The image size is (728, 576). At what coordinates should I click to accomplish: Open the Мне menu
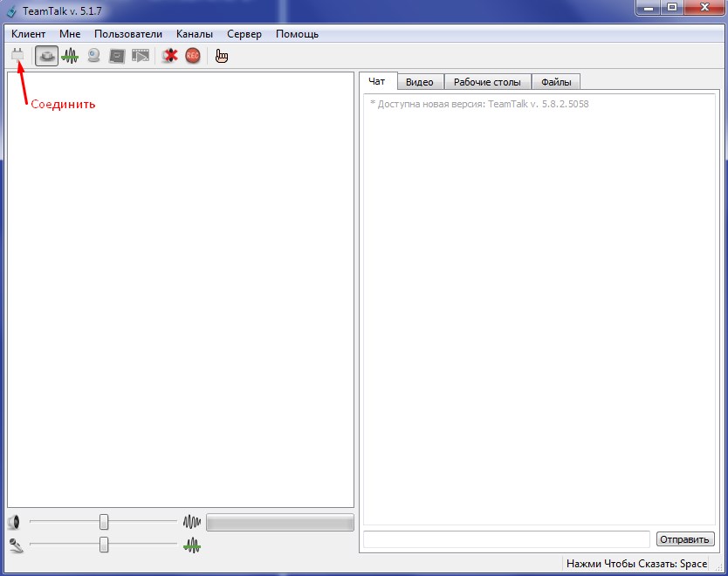click(x=70, y=34)
